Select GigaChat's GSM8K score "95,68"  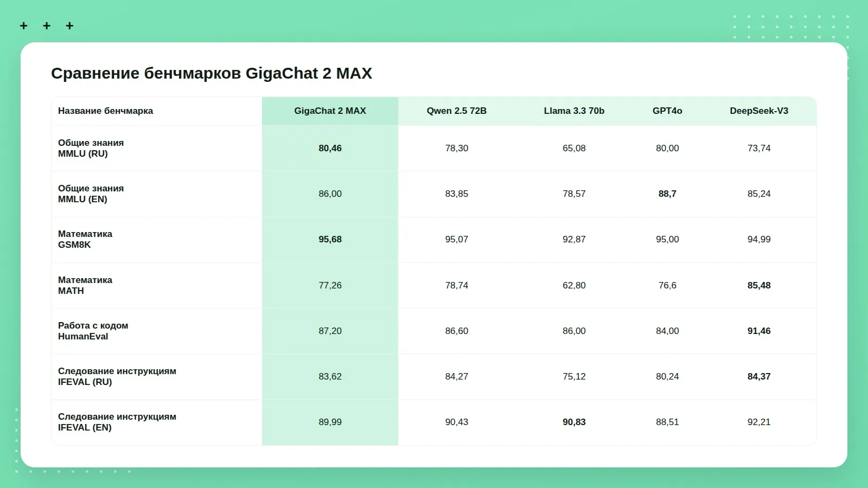pyautogui.click(x=330, y=239)
